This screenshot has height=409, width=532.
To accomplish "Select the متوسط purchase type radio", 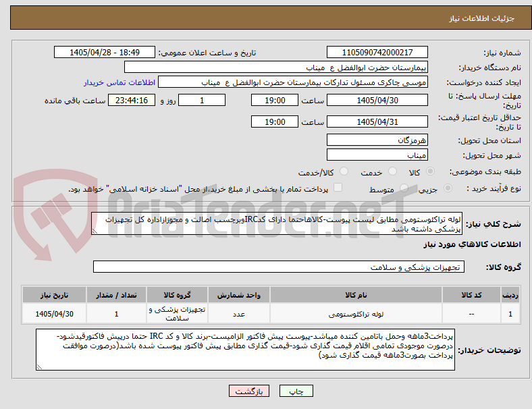I will pos(404,188).
